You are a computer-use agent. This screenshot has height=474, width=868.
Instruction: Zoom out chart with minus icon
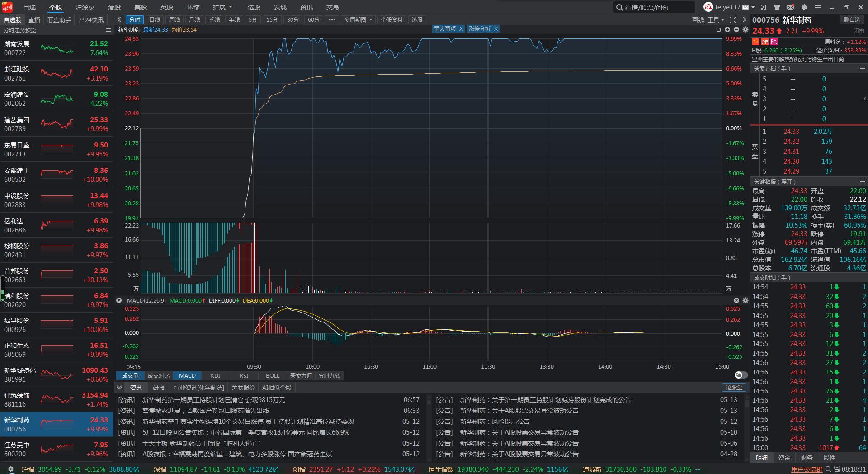pos(736,29)
